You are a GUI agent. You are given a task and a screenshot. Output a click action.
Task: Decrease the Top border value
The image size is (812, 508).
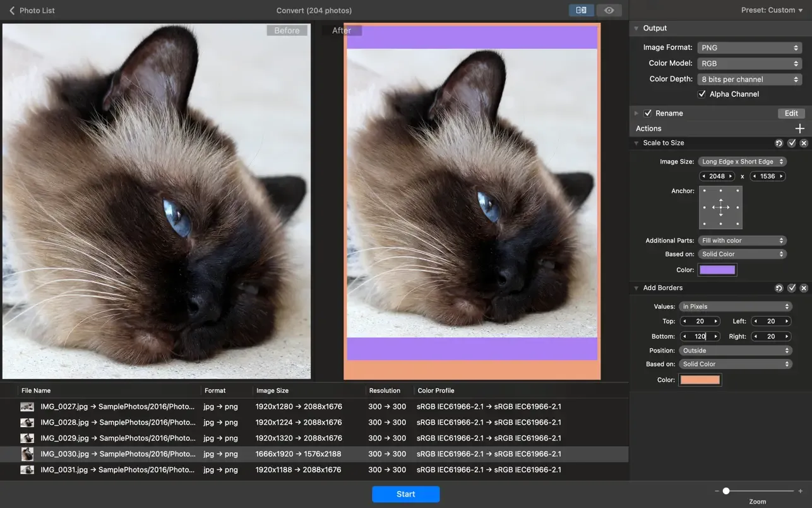(x=684, y=321)
